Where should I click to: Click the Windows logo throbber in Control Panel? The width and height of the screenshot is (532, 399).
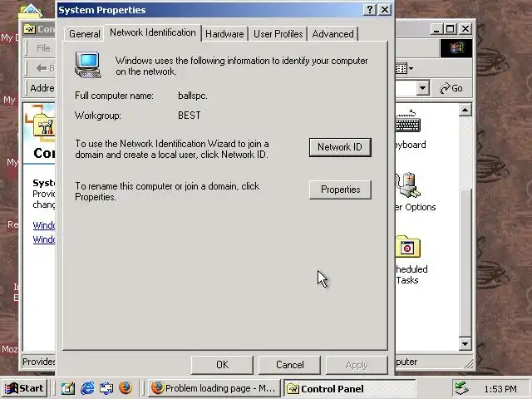pos(456,48)
